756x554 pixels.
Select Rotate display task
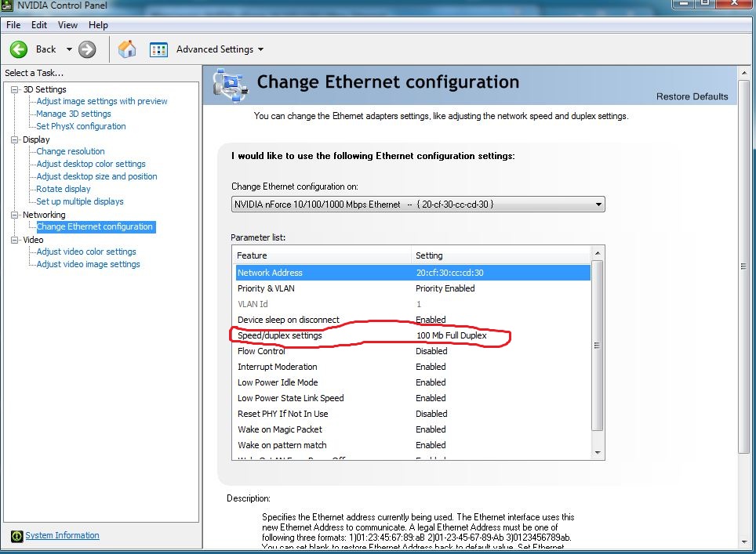(64, 189)
